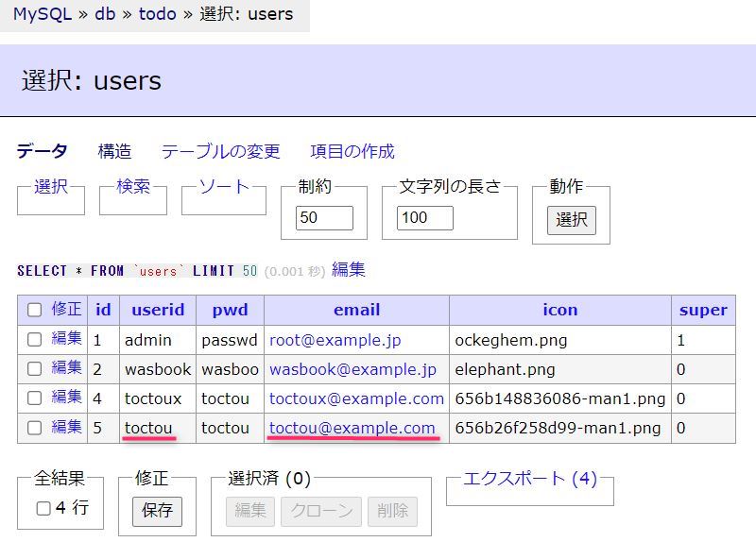Click the 修正 header link
Image resolution: width=756 pixels, height=542 pixels.
pos(66,309)
